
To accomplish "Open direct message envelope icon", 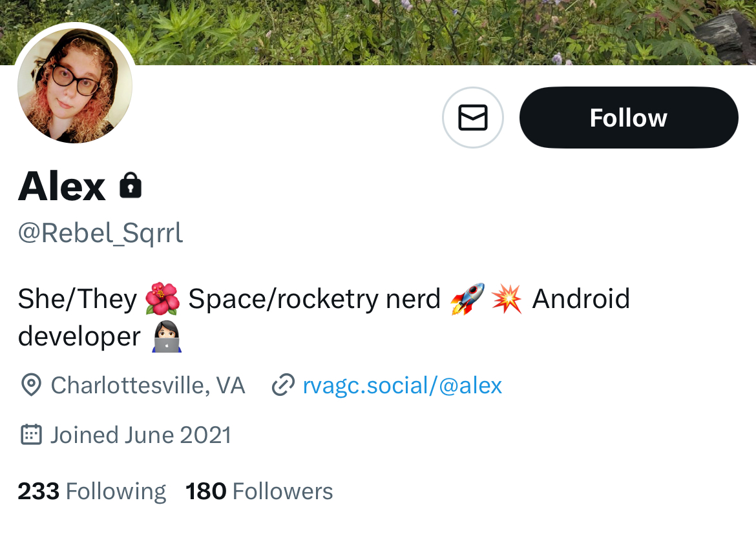I will pos(472,118).
